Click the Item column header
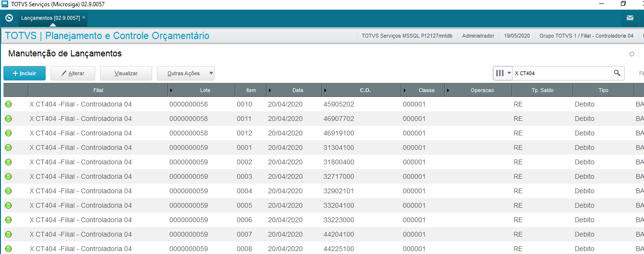This screenshot has width=644, height=254. (x=251, y=90)
